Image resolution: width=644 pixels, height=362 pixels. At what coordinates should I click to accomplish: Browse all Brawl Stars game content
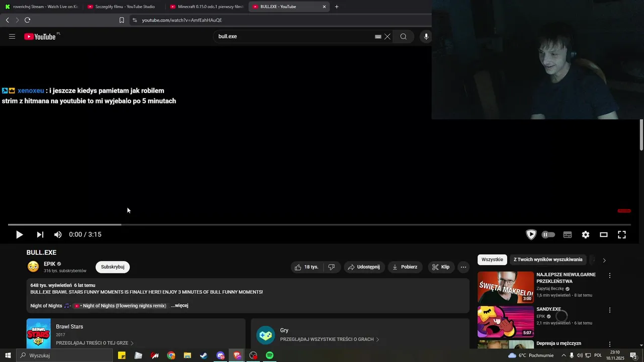click(95, 343)
